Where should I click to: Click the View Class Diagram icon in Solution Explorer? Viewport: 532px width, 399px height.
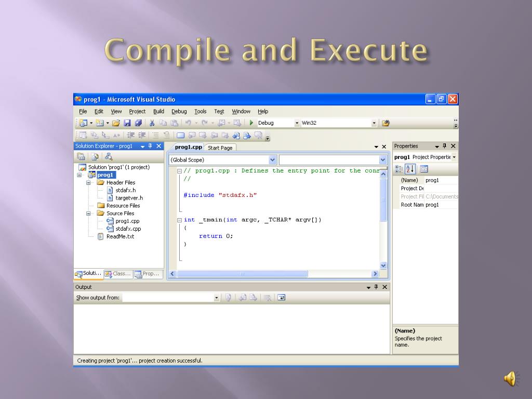[x=109, y=156]
